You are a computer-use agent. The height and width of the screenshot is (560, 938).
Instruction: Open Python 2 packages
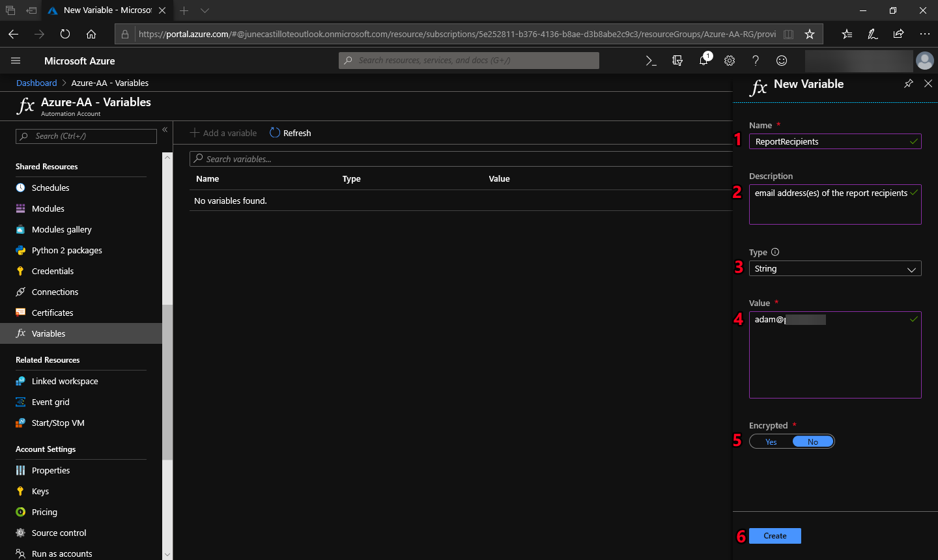tap(66, 250)
